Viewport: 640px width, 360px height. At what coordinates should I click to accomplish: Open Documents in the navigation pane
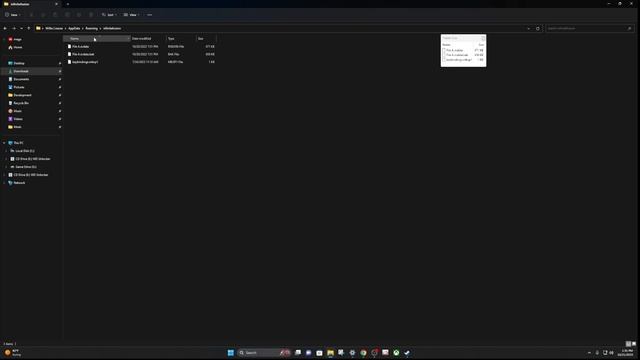(21, 79)
